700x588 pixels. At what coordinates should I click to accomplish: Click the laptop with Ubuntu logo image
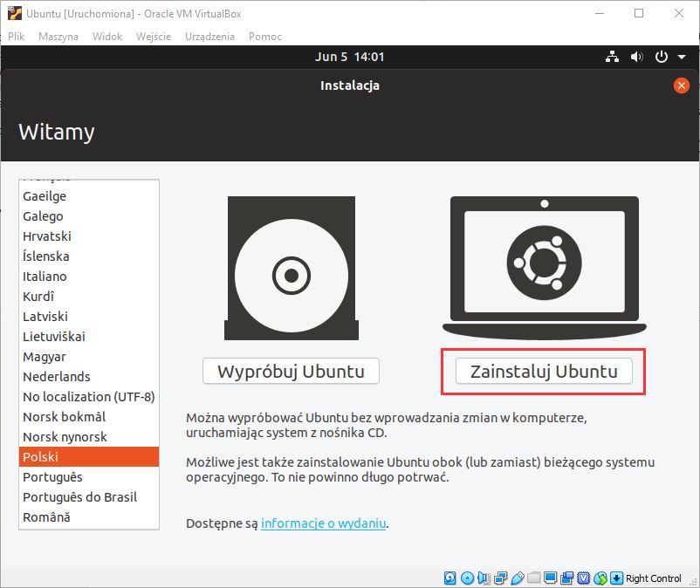(x=544, y=268)
